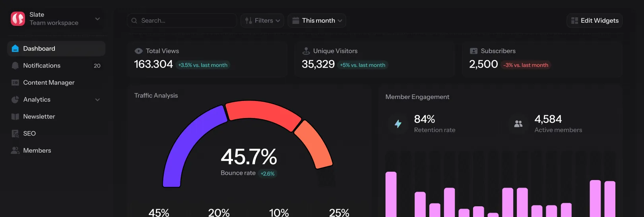
Task: Click into the Search input field
Action: (185, 21)
